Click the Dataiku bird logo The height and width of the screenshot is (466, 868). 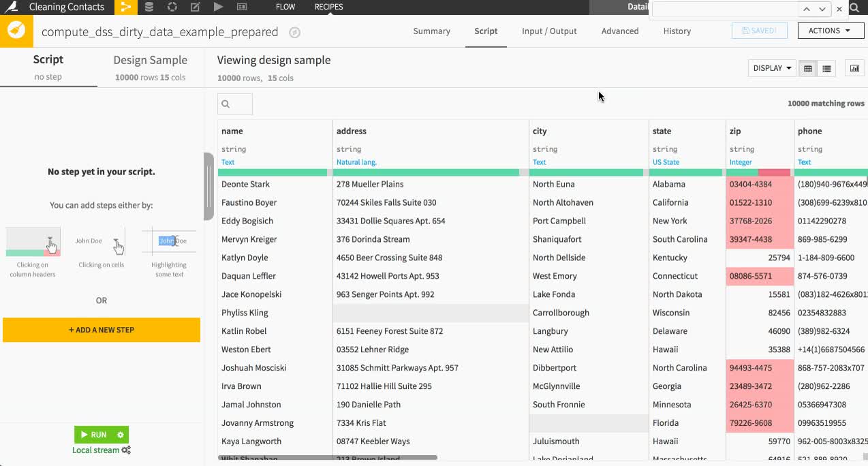[11, 7]
